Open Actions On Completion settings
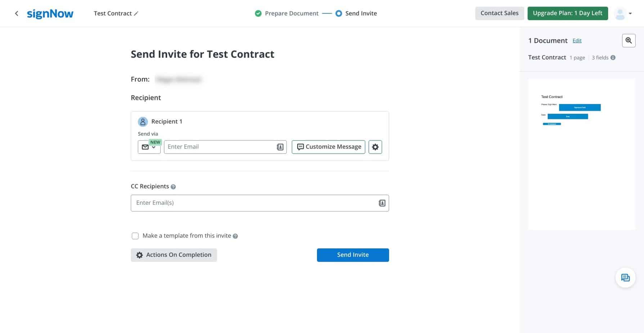The width and height of the screenshot is (644, 333). click(x=174, y=255)
